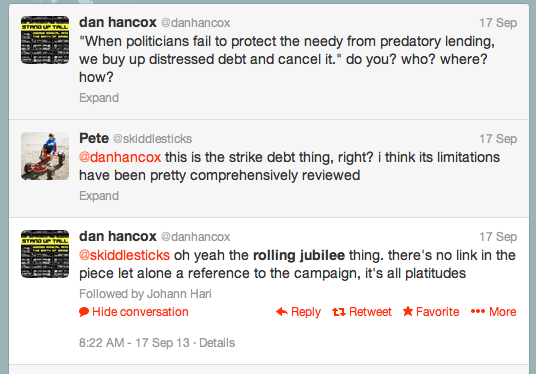
Task: Open dan hancox's avatar on first tweet
Action: click(x=45, y=40)
